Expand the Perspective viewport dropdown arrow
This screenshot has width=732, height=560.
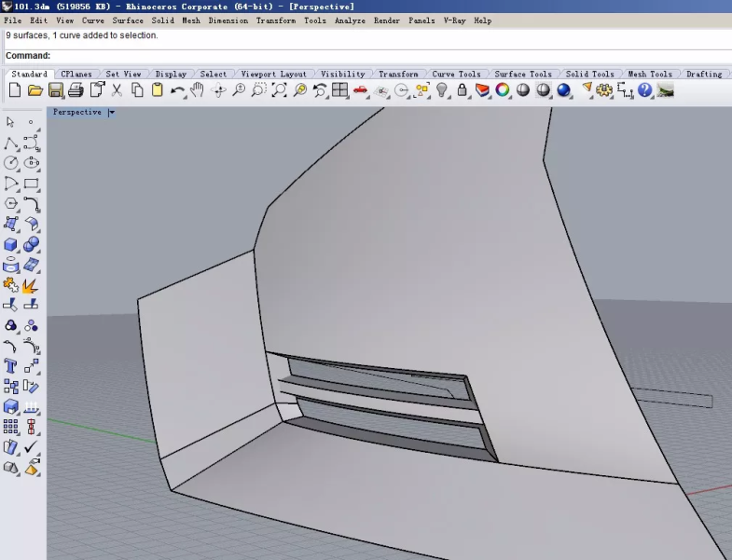click(111, 113)
